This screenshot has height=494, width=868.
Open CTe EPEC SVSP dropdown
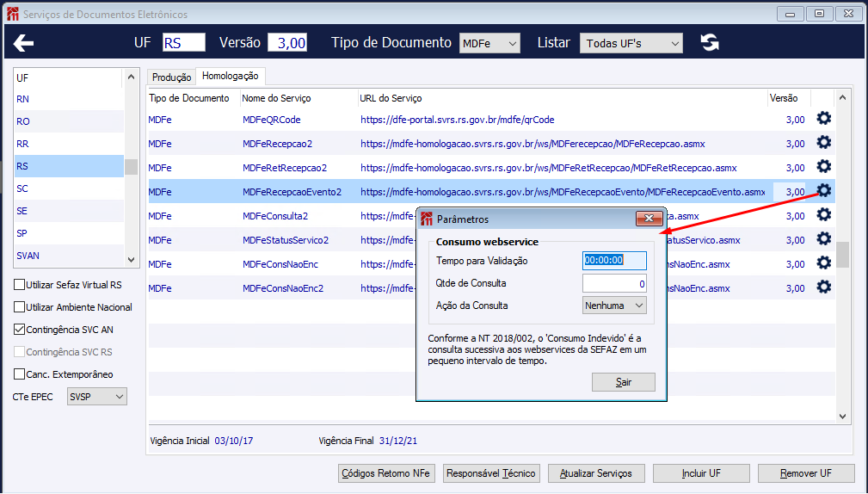(x=97, y=397)
